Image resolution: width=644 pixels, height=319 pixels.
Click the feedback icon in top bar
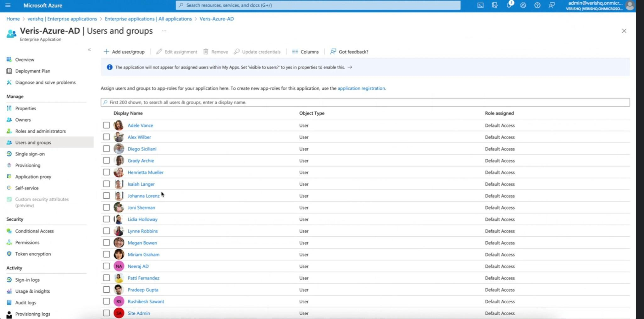(552, 5)
